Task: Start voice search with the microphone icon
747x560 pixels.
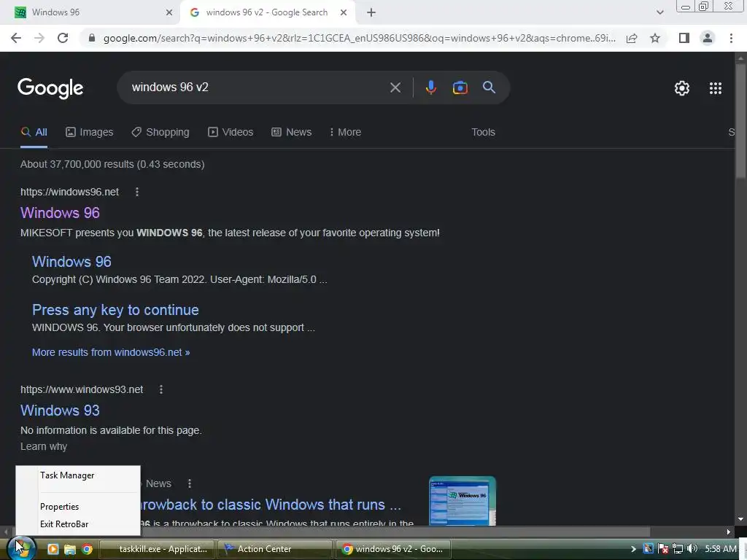Action: click(430, 87)
